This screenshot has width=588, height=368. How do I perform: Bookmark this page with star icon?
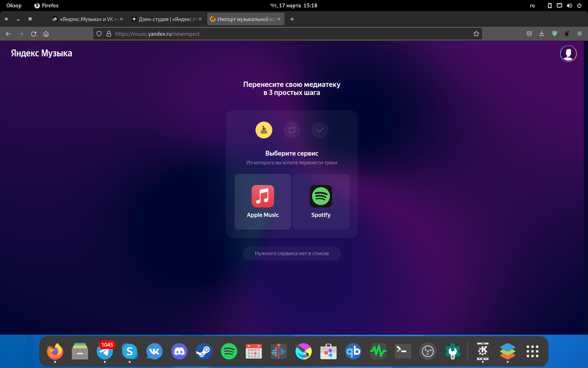pos(476,34)
